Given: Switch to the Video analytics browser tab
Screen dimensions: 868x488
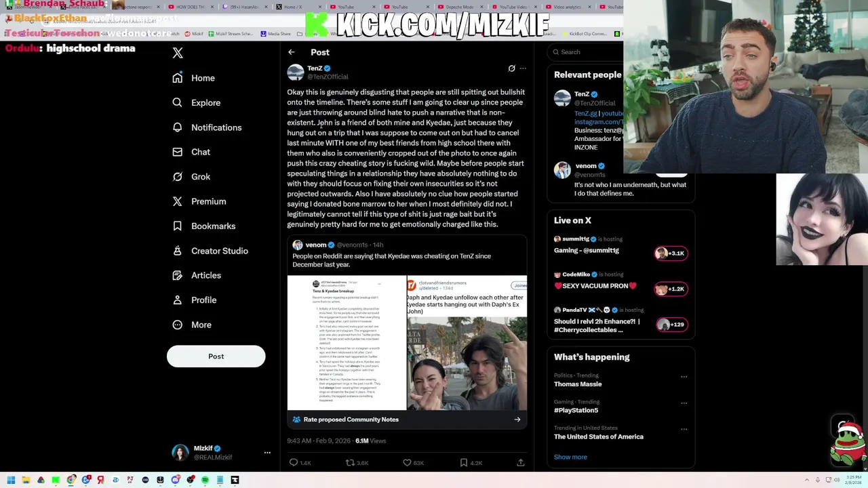Looking at the screenshot, I should click(x=567, y=7).
